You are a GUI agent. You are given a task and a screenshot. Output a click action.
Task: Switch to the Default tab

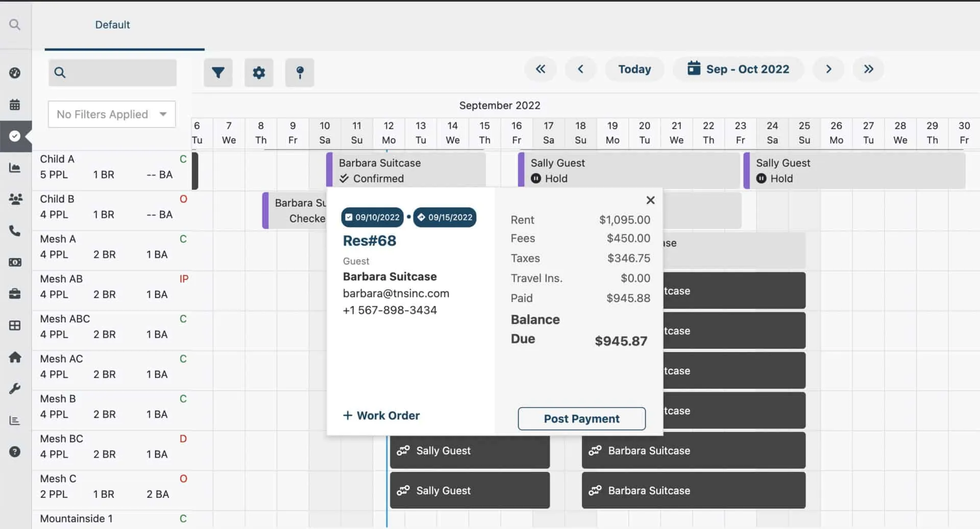click(x=112, y=24)
